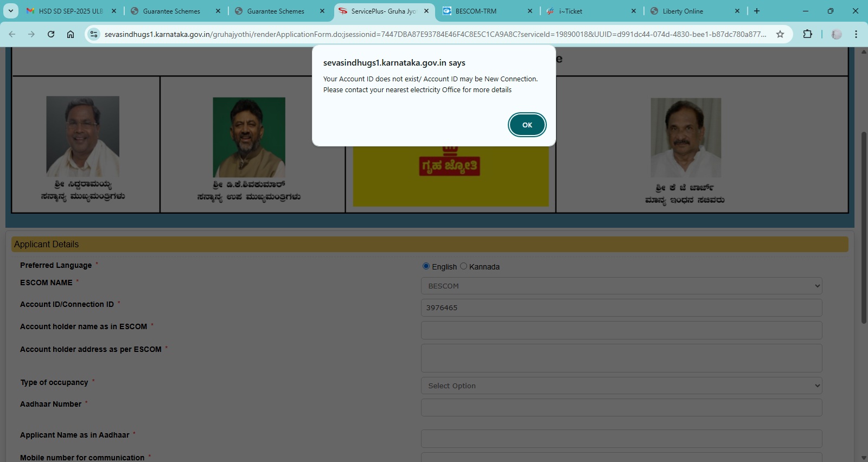Bookmark this page with the star icon
Viewport: 868px width, 462px height.
point(780,34)
